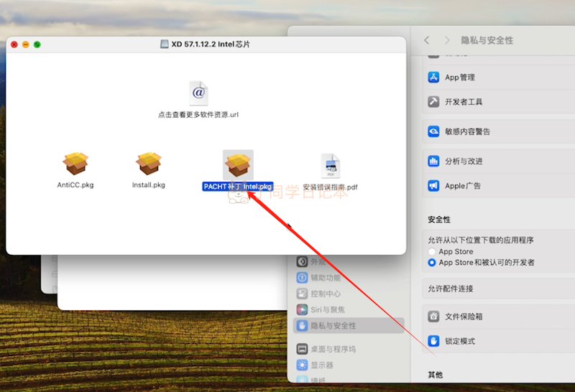This screenshot has height=392, width=575.
Task: Click the highlighted PACHT 补丁 Intel.pkg name
Action: click(238, 187)
